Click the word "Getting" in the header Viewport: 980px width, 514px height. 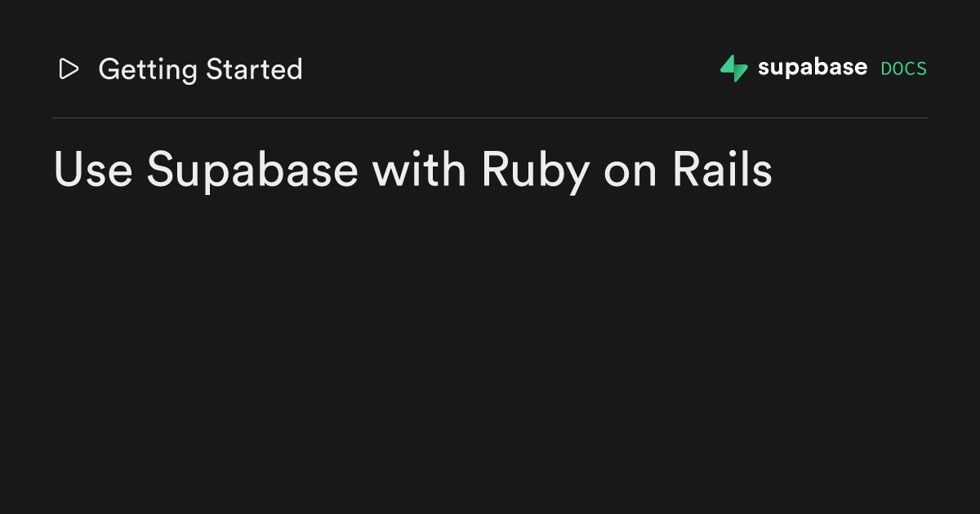[147, 70]
